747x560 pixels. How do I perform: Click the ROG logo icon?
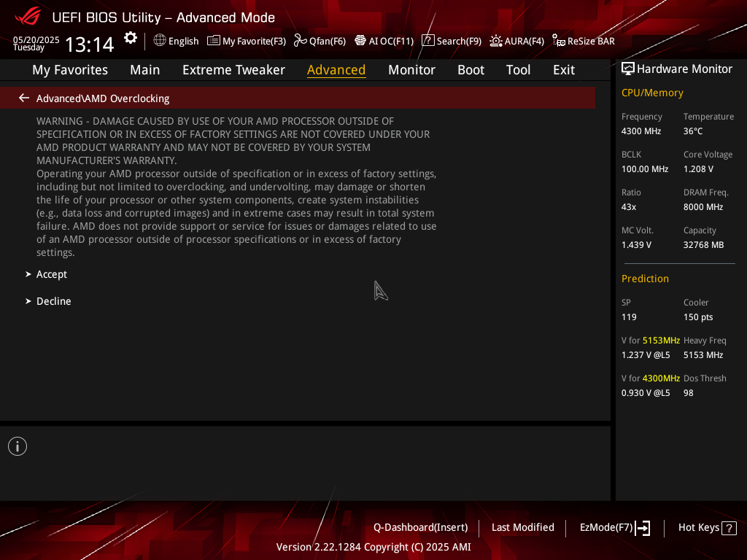[28, 17]
